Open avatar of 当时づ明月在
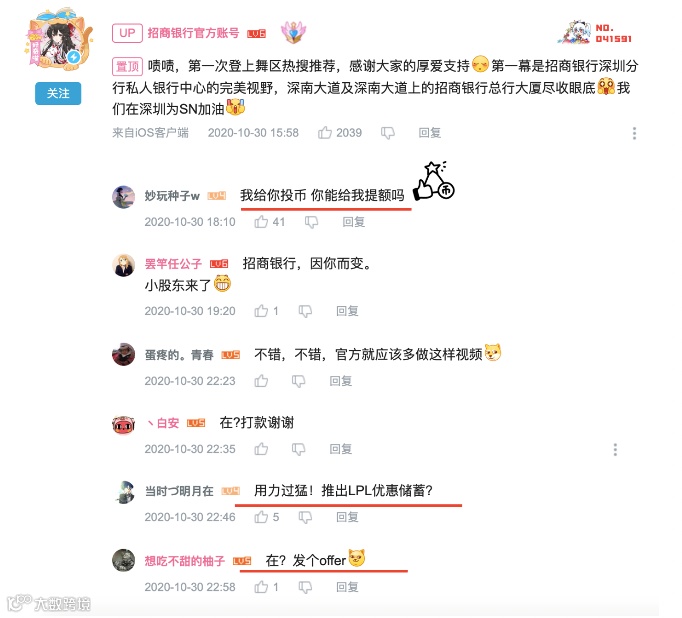The image size is (682, 618). click(124, 492)
